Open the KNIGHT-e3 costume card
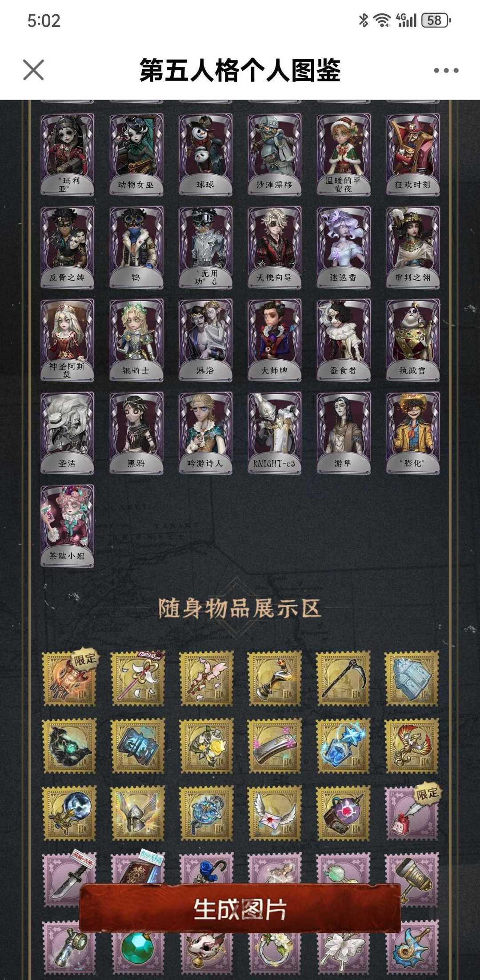Screen dimensions: 480x980 click(275, 433)
